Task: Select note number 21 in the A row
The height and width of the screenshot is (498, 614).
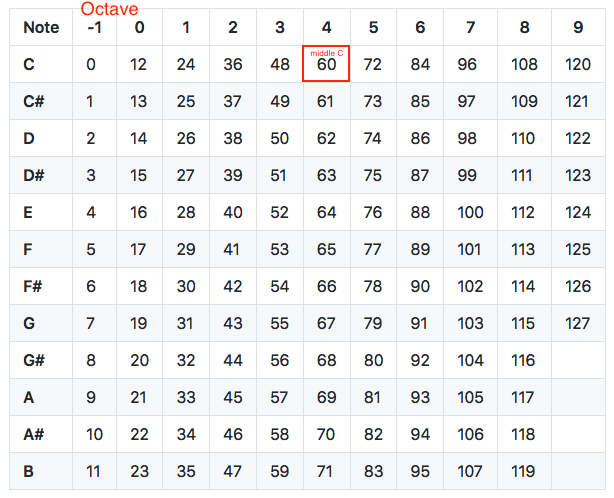Action: tap(139, 397)
